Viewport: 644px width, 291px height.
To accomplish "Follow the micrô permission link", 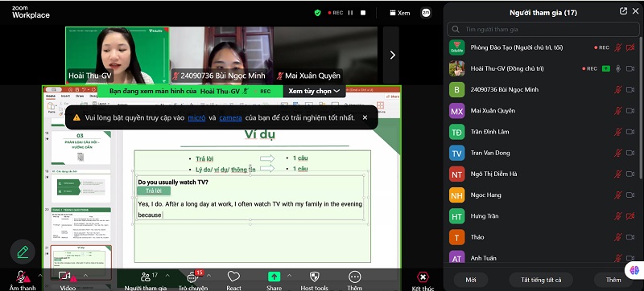I will [196, 117].
